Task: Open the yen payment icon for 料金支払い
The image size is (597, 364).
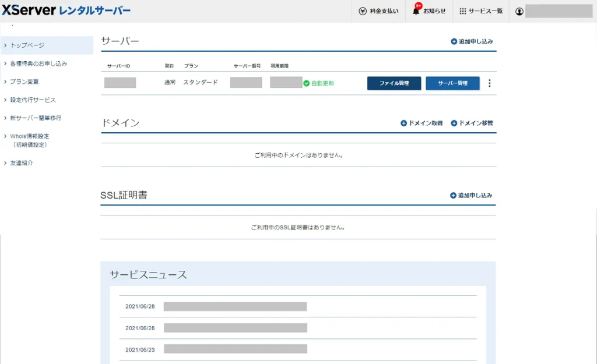Action: tap(363, 11)
